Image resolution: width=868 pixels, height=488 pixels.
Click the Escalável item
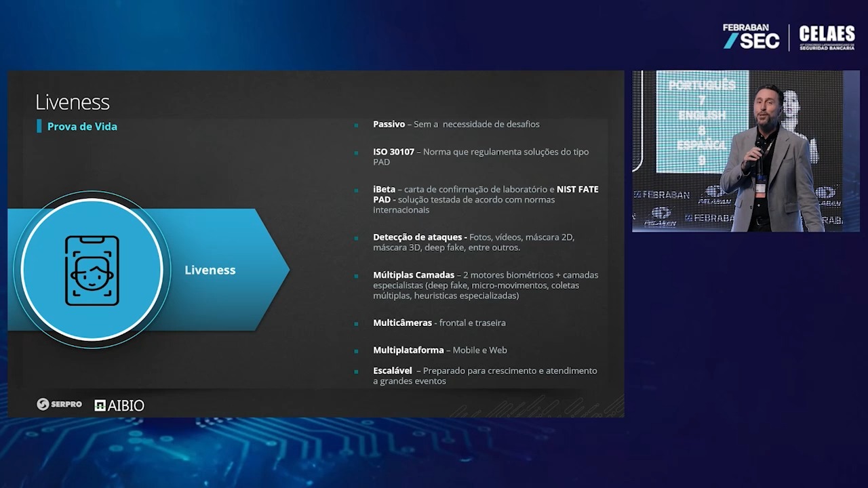[x=485, y=375]
